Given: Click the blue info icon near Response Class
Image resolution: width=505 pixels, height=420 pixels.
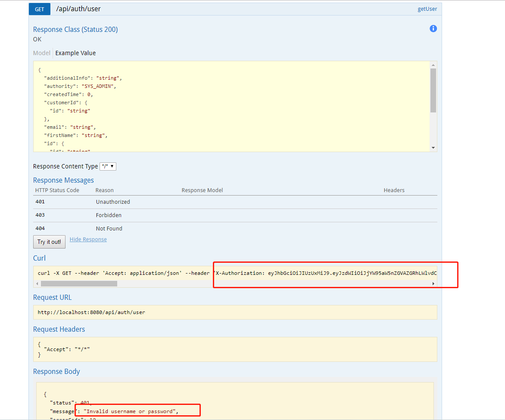Looking at the screenshot, I should click(x=433, y=28).
